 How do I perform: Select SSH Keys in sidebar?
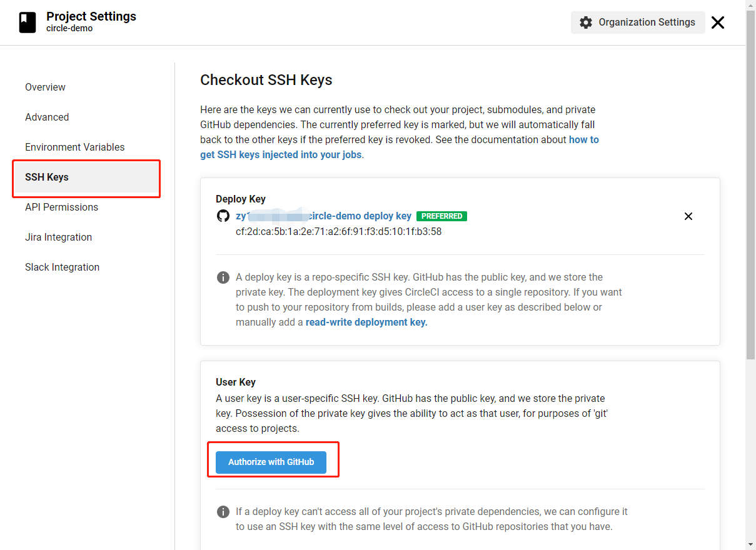(x=86, y=177)
